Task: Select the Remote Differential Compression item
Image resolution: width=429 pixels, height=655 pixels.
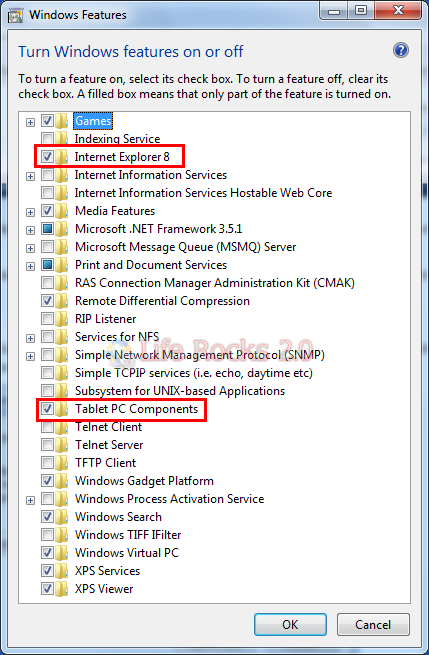Action: pyautogui.click(x=162, y=301)
